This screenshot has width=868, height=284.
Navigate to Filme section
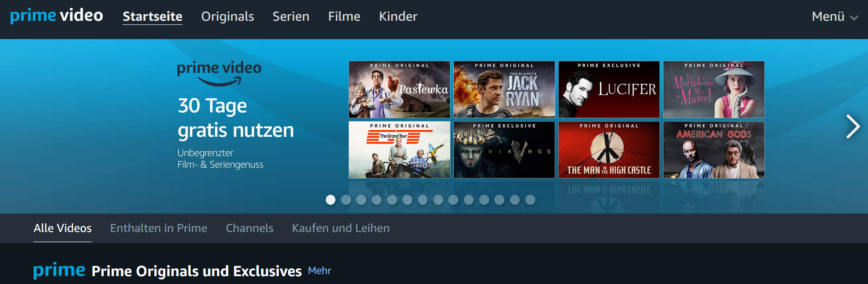344,17
